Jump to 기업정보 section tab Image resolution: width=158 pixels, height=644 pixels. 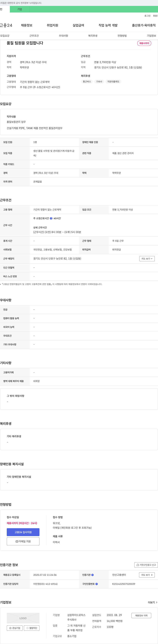(x=152, y=36)
